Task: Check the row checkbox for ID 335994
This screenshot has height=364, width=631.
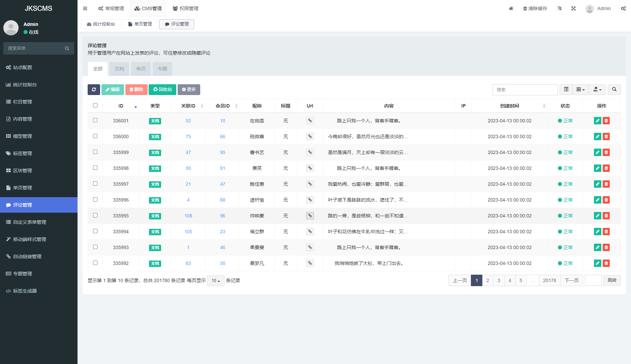Action: [x=95, y=231]
